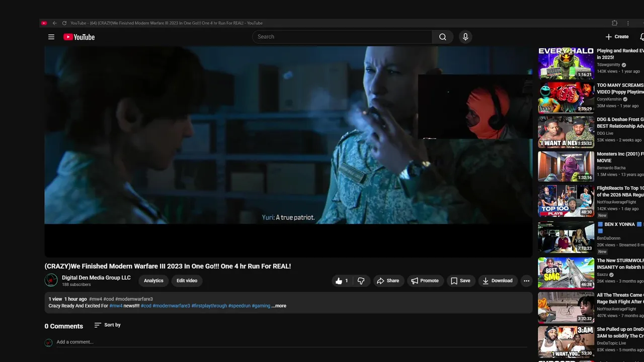The height and width of the screenshot is (362, 644).
Task: Open DDG & Deshae Frost video thumbnail
Action: (x=566, y=132)
